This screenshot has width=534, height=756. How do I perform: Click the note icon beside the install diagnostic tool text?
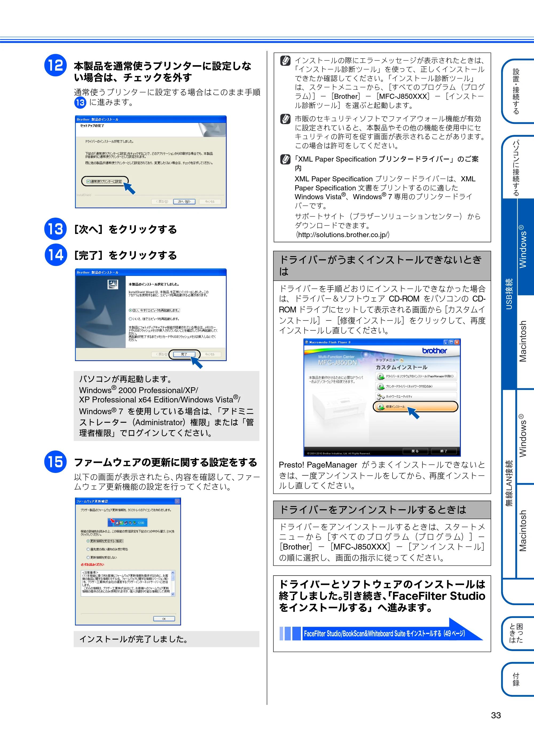[x=285, y=61]
